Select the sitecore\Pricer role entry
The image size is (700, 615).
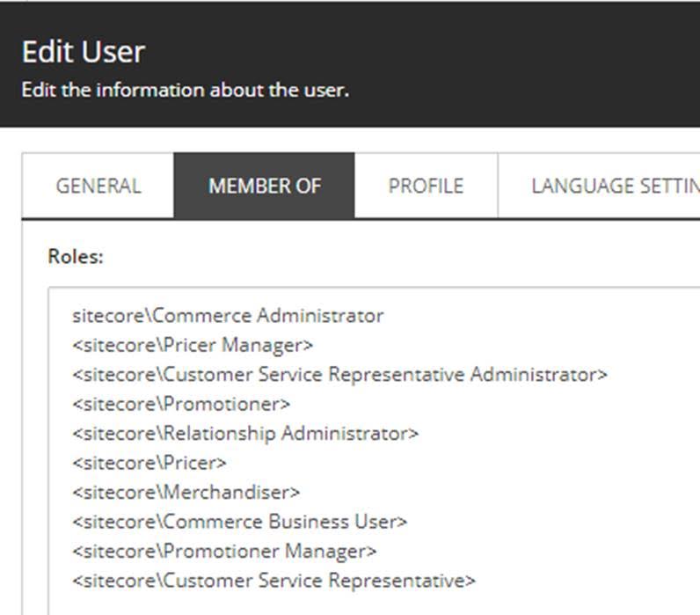click(x=149, y=463)
